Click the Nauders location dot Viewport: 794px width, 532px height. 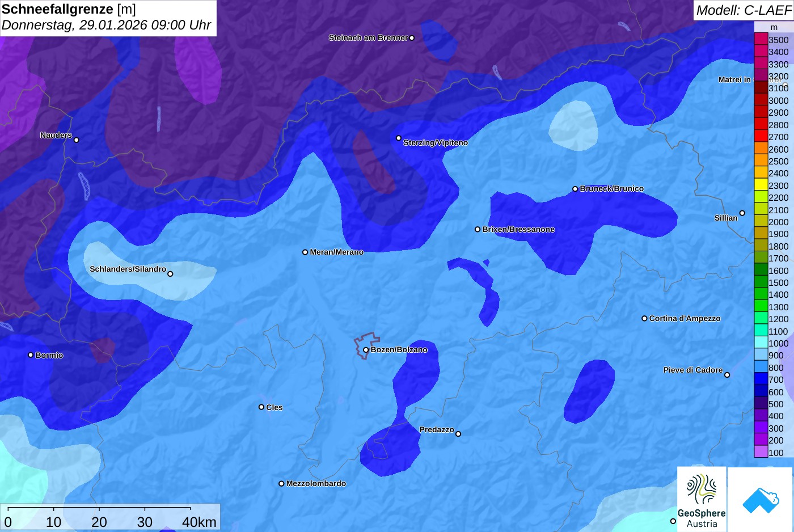point(77,140)
